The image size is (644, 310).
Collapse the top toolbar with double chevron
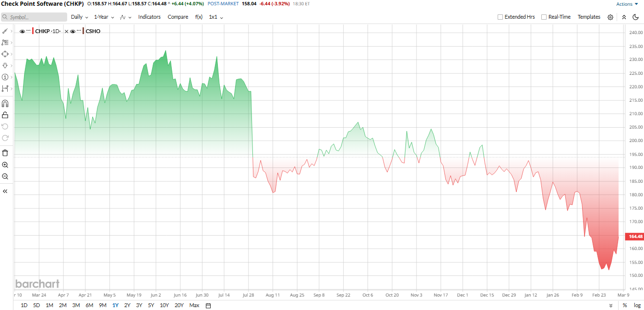[x=624, y=17]
